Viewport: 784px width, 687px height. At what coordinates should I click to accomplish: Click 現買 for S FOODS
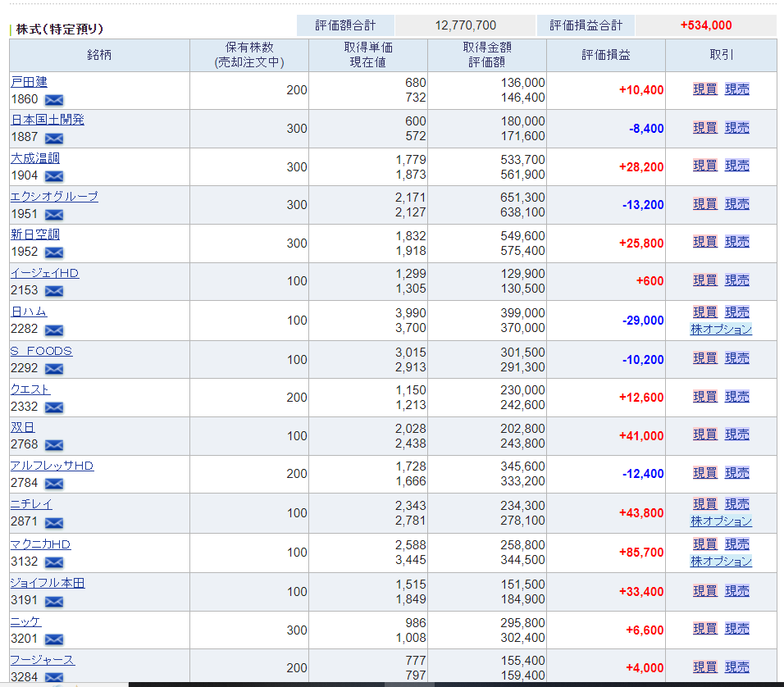(x=705, y=358)
